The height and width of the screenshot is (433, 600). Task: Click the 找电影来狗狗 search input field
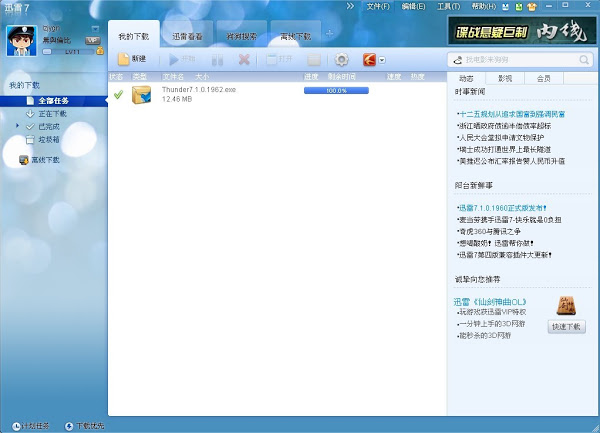518,60
